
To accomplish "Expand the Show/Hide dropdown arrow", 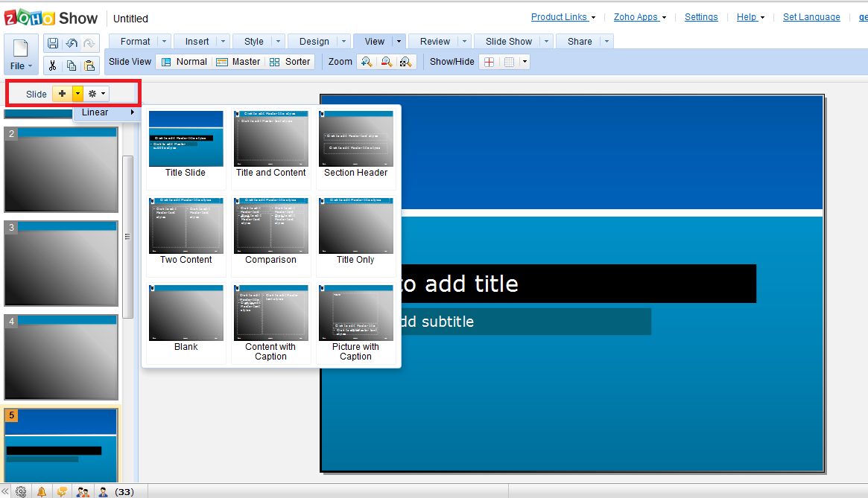I will coord(525,62).
